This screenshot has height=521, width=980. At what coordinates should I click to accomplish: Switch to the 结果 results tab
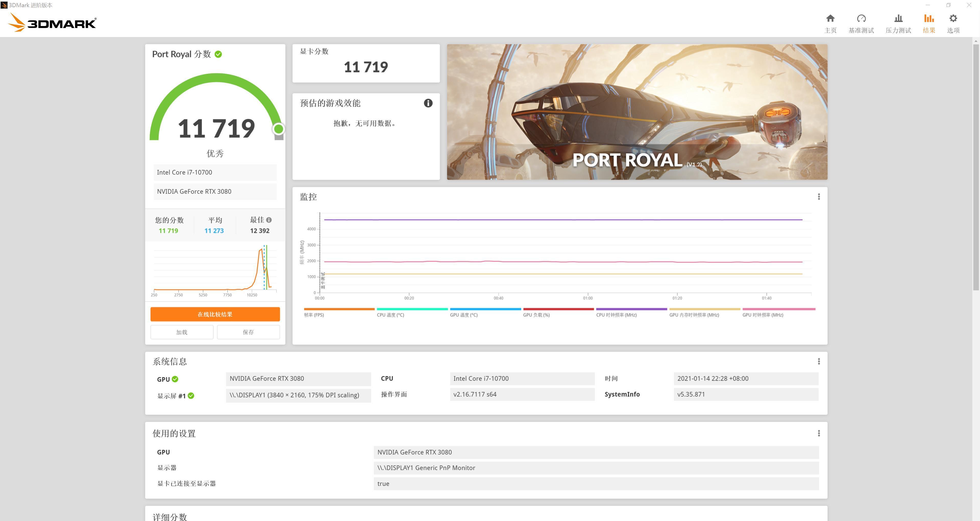pyautogui.click(x=929, y=23)
